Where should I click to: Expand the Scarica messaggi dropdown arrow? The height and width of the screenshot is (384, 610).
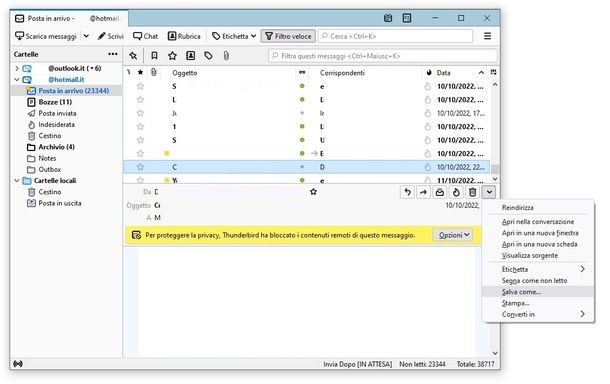click(86, 36)
